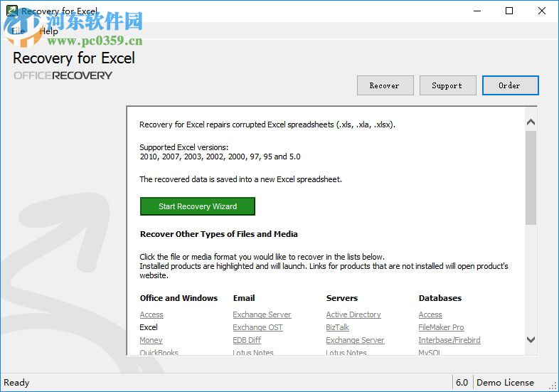
Task: Open the Interbase/Firebird link
Action: (449, 340)
